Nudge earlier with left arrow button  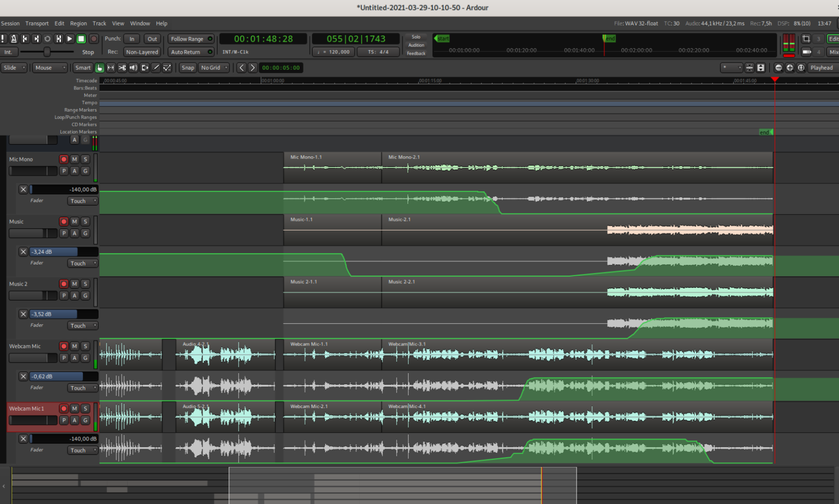point(242,68)
